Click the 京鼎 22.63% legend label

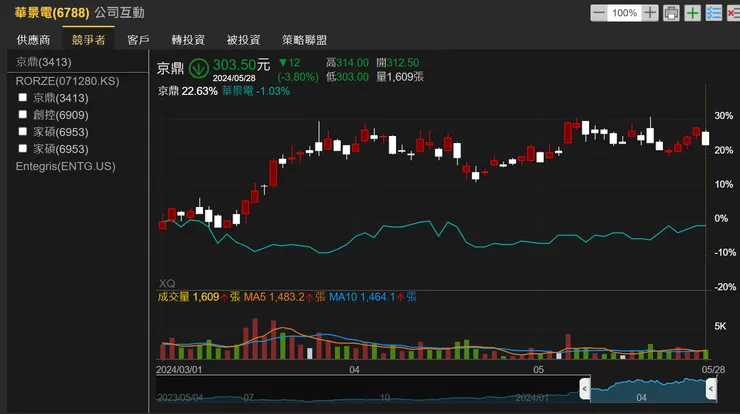(187, 91)
